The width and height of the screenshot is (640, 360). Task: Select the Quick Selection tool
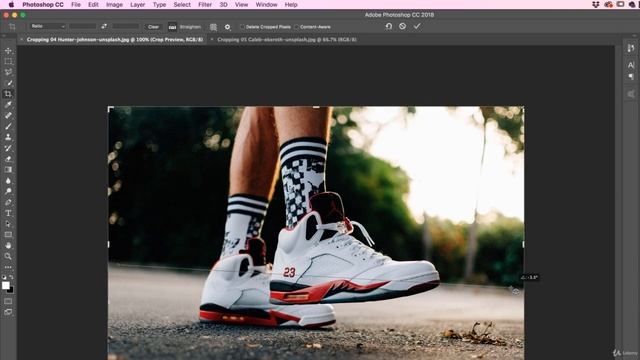pyautogui.click(x=8, y=83)
